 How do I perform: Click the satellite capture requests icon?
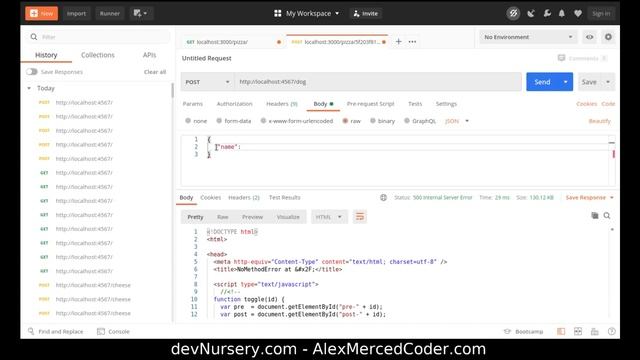coord(531,13)
